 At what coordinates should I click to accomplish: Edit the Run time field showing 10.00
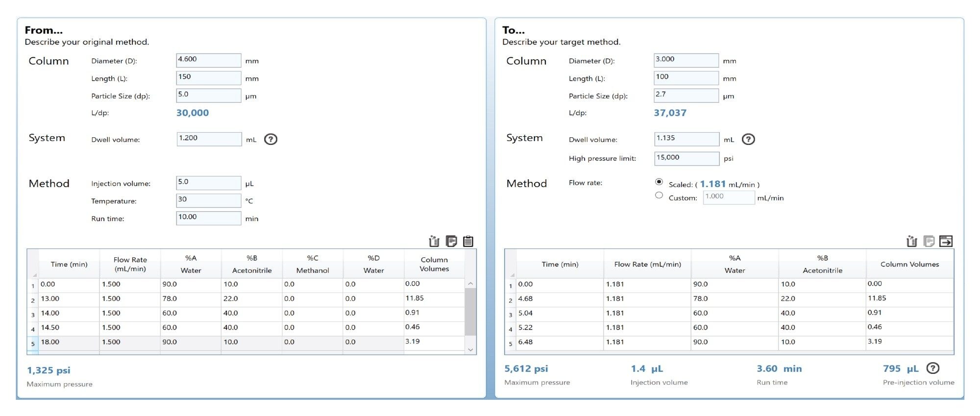coord(209,218)
